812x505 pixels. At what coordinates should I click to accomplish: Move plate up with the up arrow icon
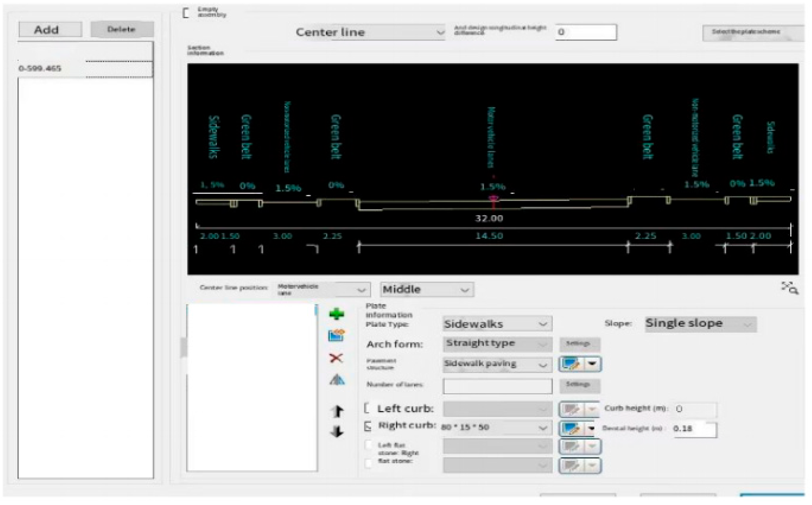[x=337, y=411]
